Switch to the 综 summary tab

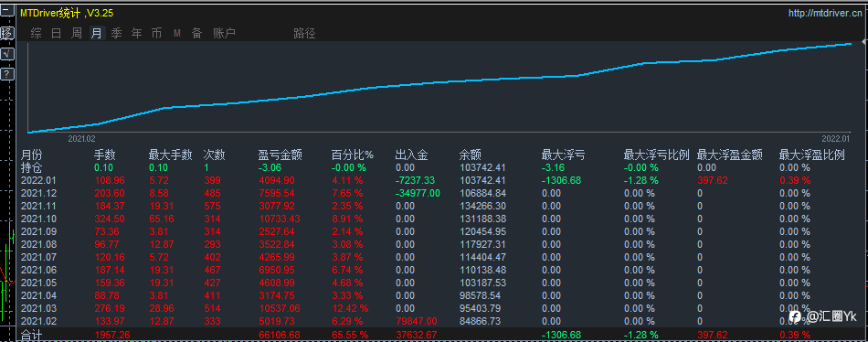point(36,33)
